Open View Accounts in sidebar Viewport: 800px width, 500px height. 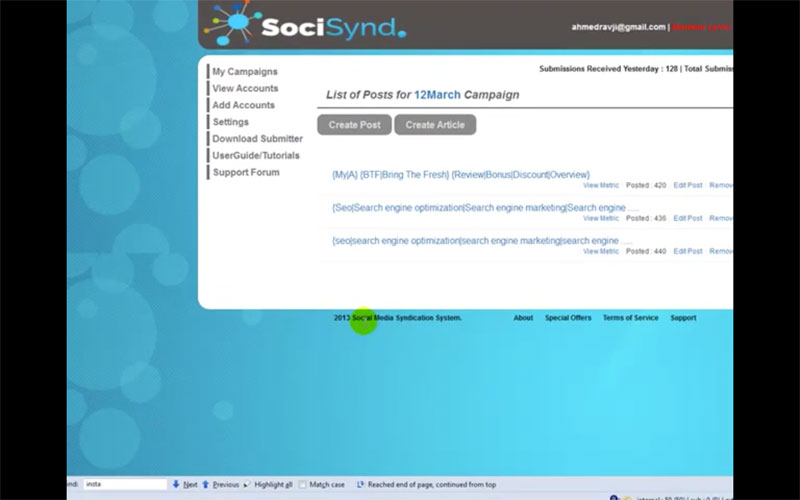click(x=245, y=88)
